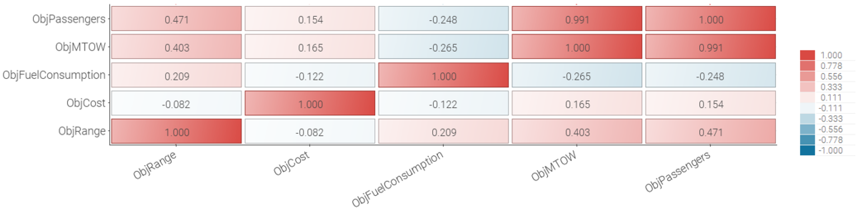868x210 pixels.
Task: Click the 1.000 red legend swatch
Action: [x=807, y=55]
